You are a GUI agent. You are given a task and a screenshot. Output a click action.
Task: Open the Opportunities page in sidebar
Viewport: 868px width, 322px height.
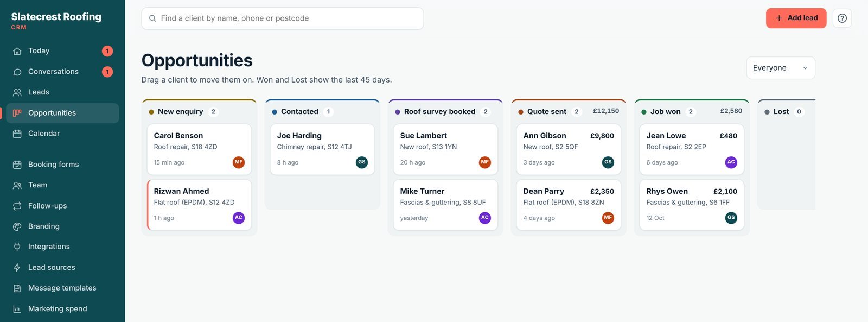(62, 113)
